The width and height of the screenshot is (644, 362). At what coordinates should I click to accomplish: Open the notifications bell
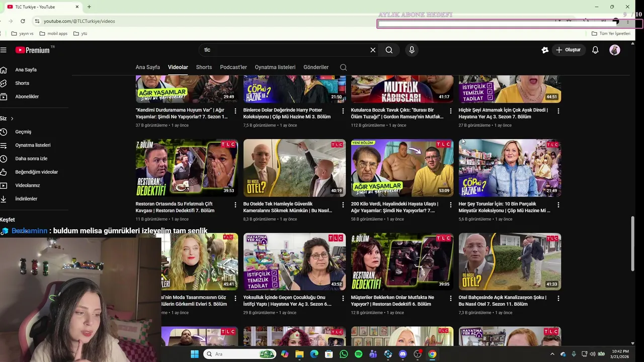595,50
